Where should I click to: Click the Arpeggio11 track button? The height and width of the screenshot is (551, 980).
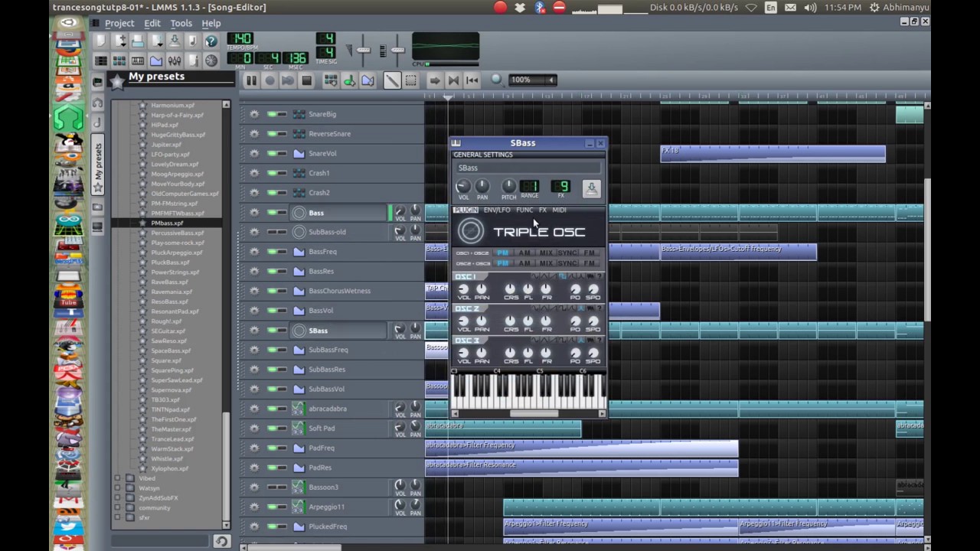pyautogui.click(x=338, y=507)
